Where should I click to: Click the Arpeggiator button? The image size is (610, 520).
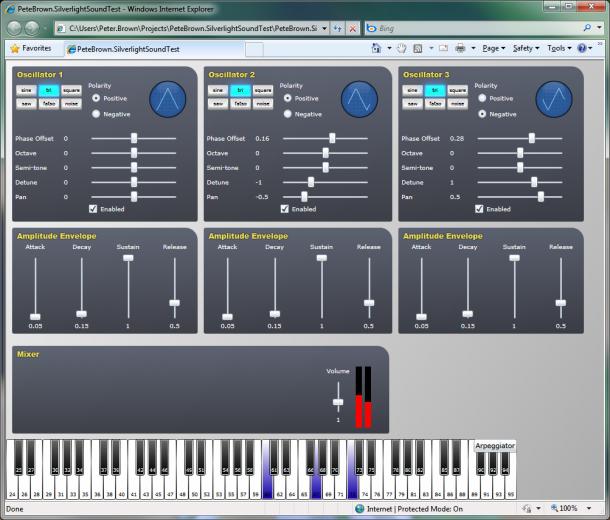[495, 446]
